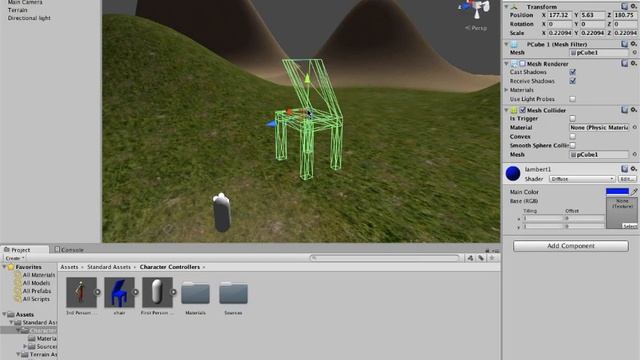The image size is (640, 360).
Task: Click Position X field
Action: (560, 15)
